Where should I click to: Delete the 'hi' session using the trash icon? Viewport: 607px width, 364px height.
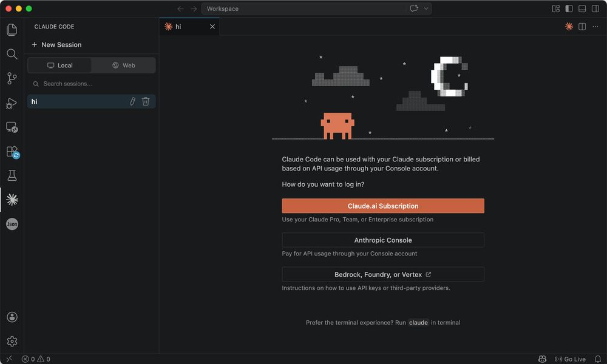146,101
